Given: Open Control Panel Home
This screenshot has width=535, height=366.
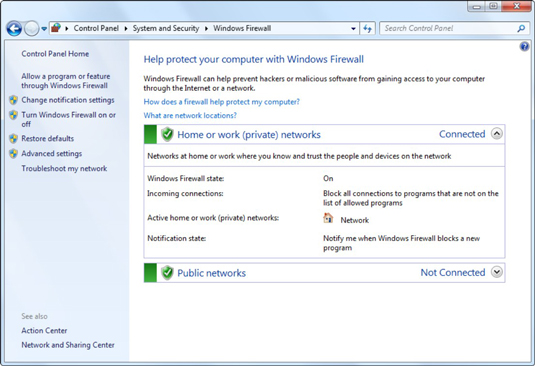Looking at the screenshot, I should pos(55,54).
